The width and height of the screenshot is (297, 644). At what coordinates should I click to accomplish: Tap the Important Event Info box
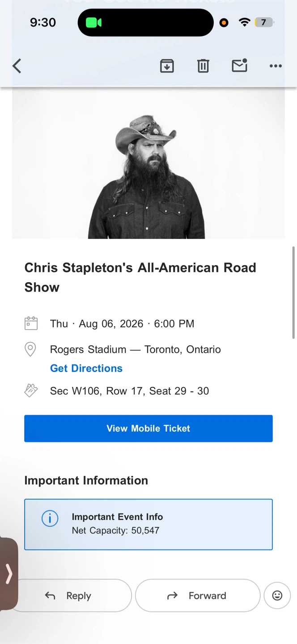(x=148, y=524)
